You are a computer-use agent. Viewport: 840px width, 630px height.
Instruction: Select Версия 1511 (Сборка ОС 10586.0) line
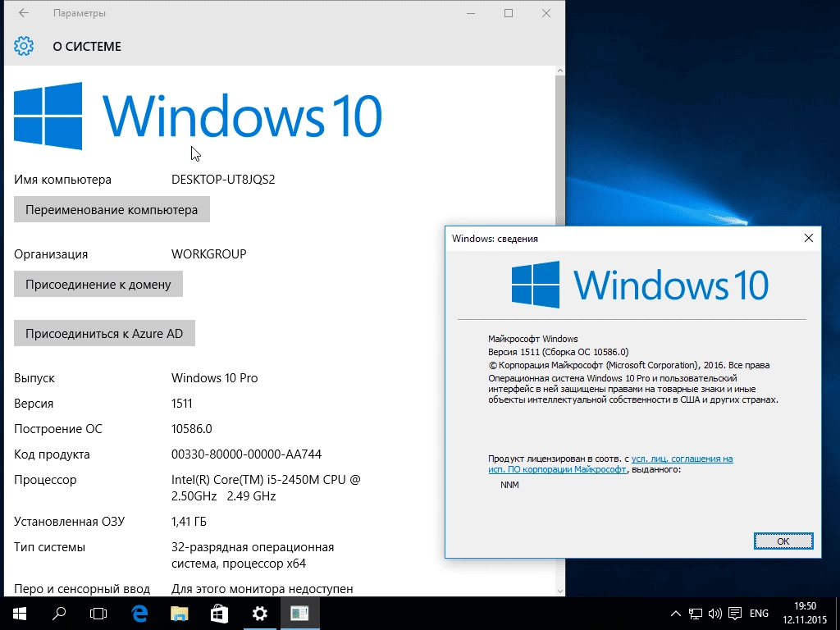(558, 352)
